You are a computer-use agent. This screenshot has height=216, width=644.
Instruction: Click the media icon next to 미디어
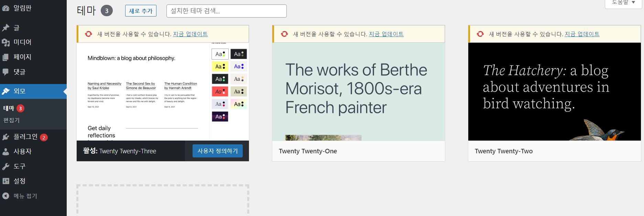coord(6,42)
